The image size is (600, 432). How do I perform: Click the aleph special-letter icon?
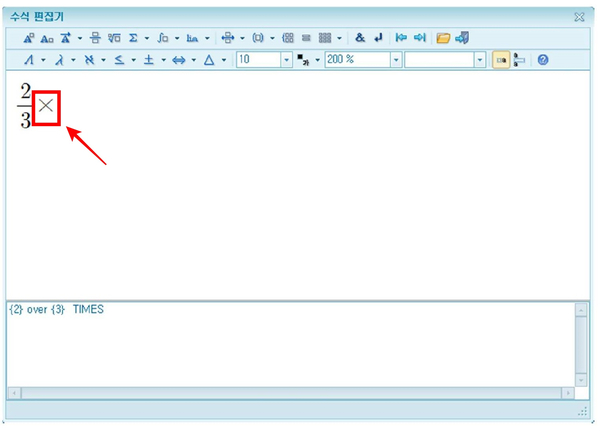89,60
